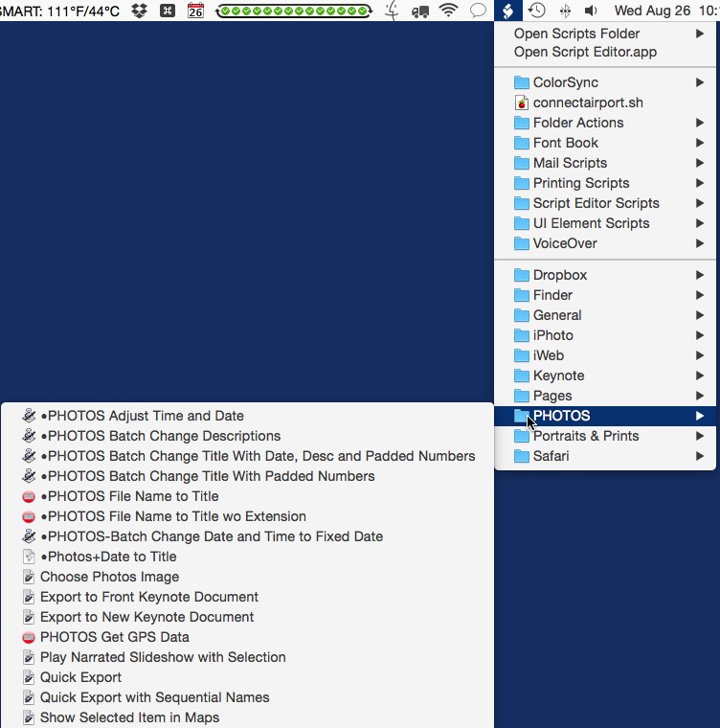Image resolution: width=720 pixels, height=728 pixels.
Task: Click the Wed Aug 26 date in menu bar
Action: tap(652, 11)
